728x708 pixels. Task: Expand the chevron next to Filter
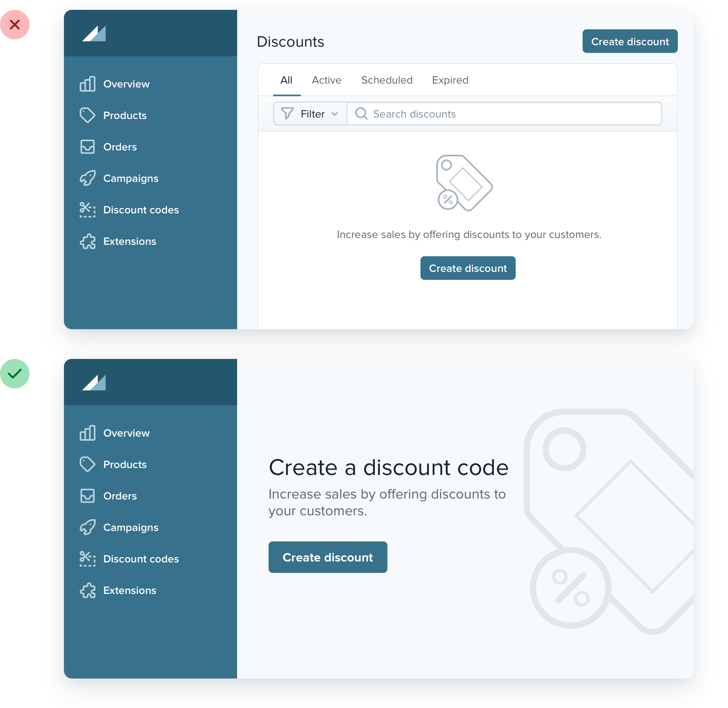click(x=335, y=114)
